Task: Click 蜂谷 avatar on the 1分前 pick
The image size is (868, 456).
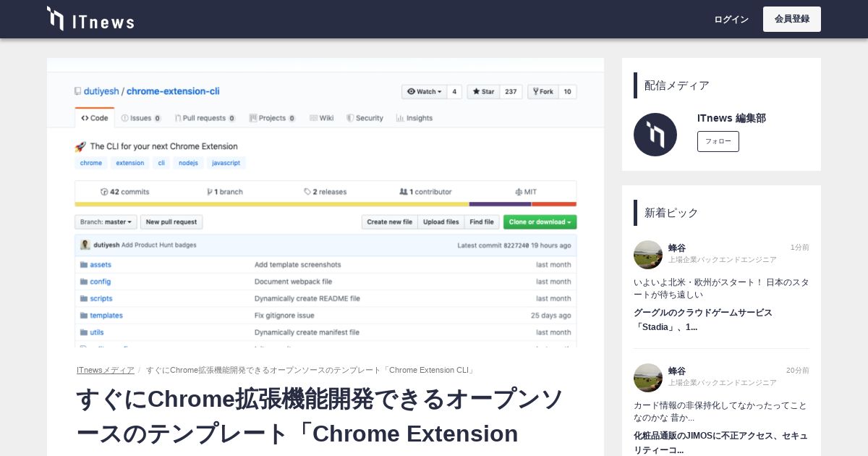Action: (648, 255)
